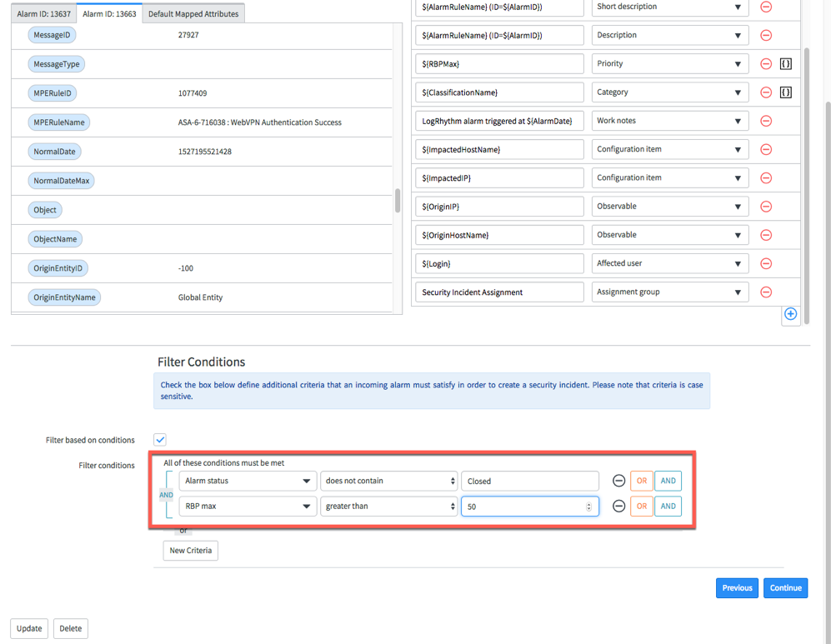The image size is (831, 644).
Task: Open the Short description field dropdown
Action: 670,7
